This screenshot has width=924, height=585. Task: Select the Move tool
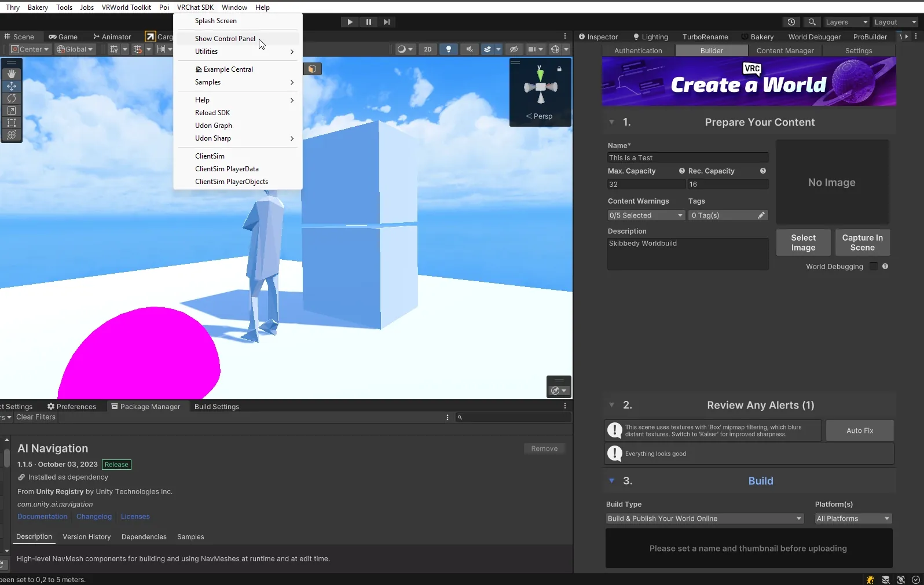point(12,86)
